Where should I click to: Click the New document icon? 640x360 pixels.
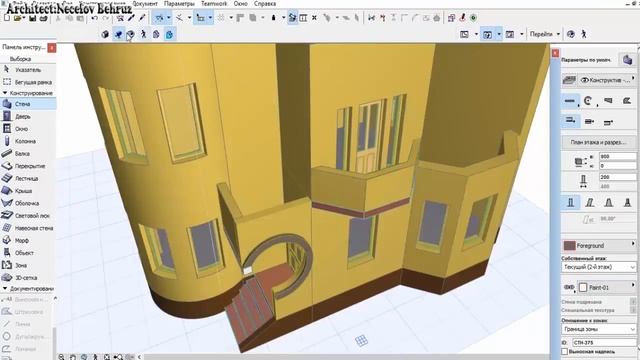pyautogui.click(x=7, y=18)
